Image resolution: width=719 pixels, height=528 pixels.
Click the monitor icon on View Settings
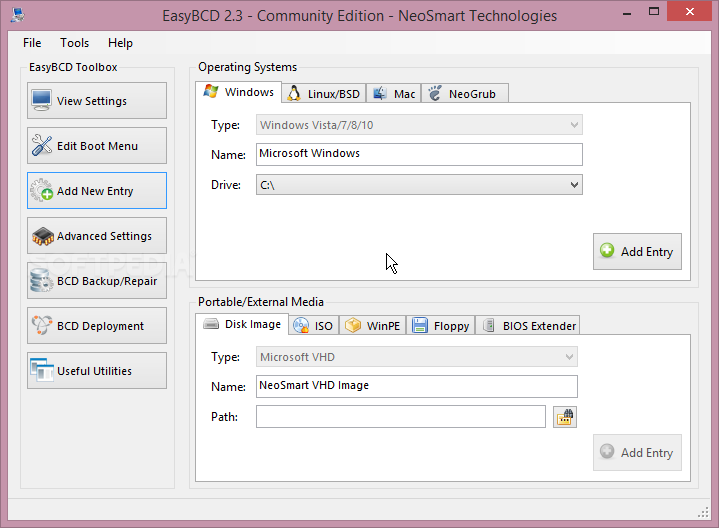41,100
